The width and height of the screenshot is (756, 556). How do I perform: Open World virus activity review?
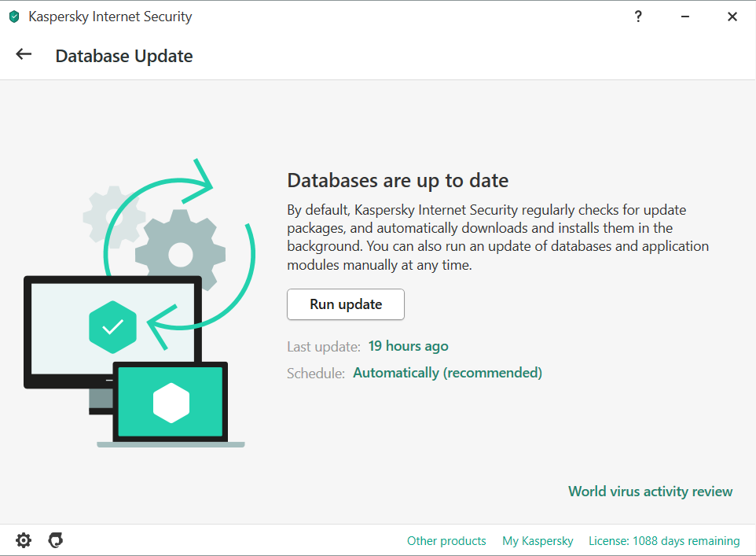click(650, 492)
